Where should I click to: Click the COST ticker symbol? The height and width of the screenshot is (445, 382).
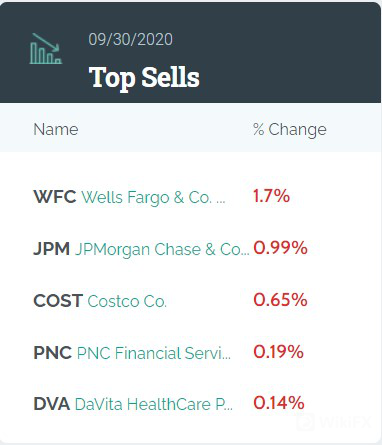(x=58, y=301)
